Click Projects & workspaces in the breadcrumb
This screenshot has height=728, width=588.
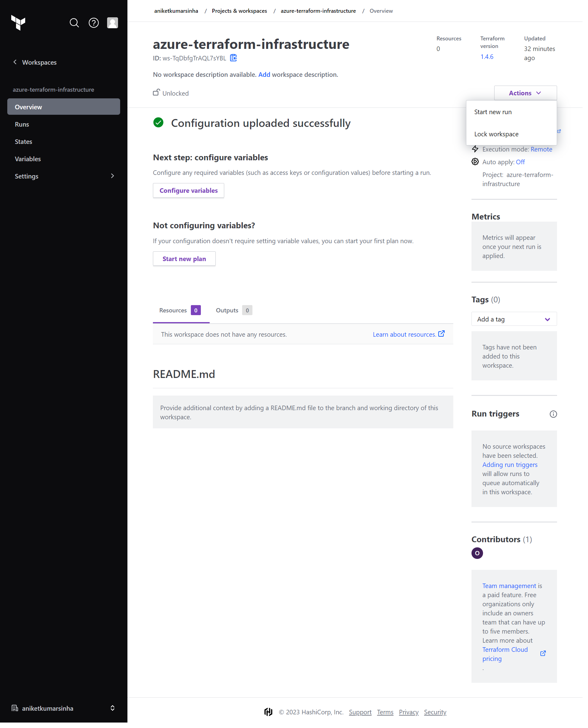242,11
